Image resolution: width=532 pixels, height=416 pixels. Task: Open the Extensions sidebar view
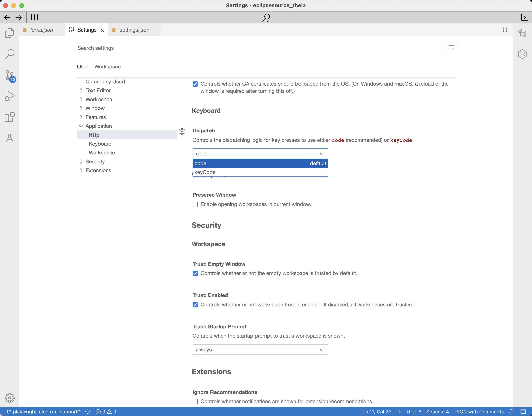[10, 117]
